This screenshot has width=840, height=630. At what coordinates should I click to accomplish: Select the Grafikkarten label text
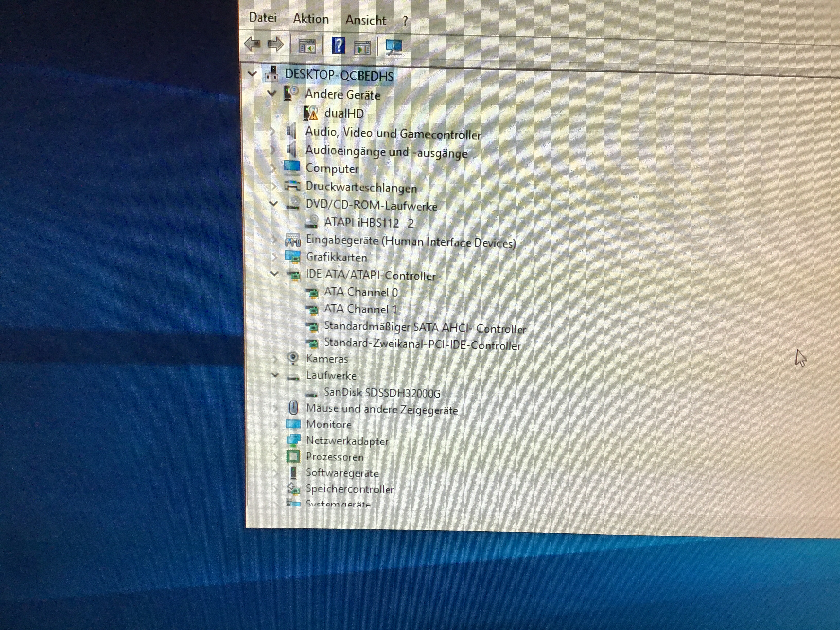pyautogui.click(x=336, y=257)
